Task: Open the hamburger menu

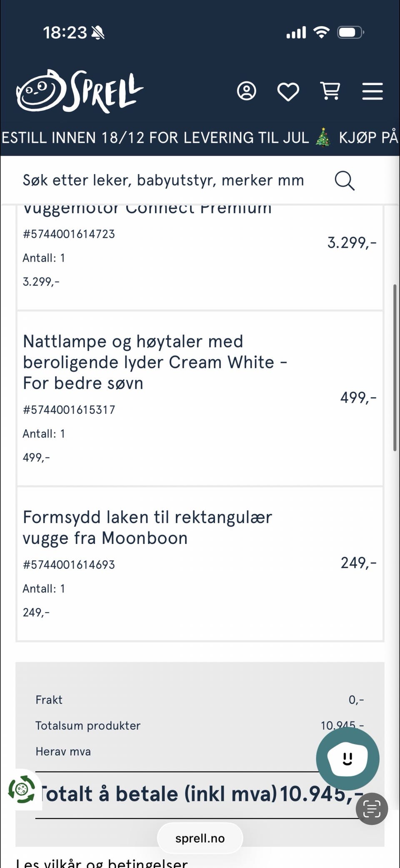Action: pos(372,91)
